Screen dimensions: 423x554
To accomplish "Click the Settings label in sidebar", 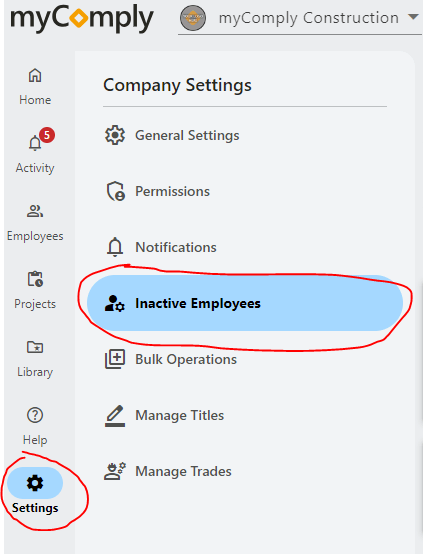I will [35, 508].
